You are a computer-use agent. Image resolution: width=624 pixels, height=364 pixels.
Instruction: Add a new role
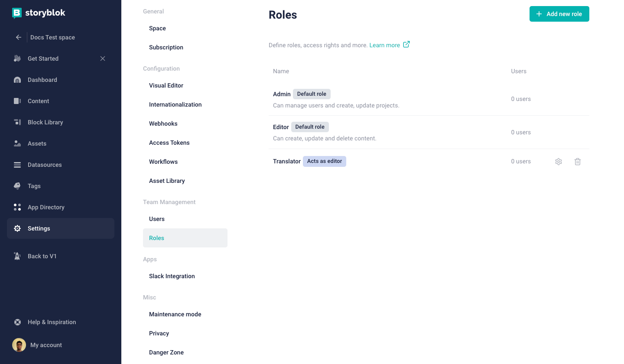click(559, 14)
